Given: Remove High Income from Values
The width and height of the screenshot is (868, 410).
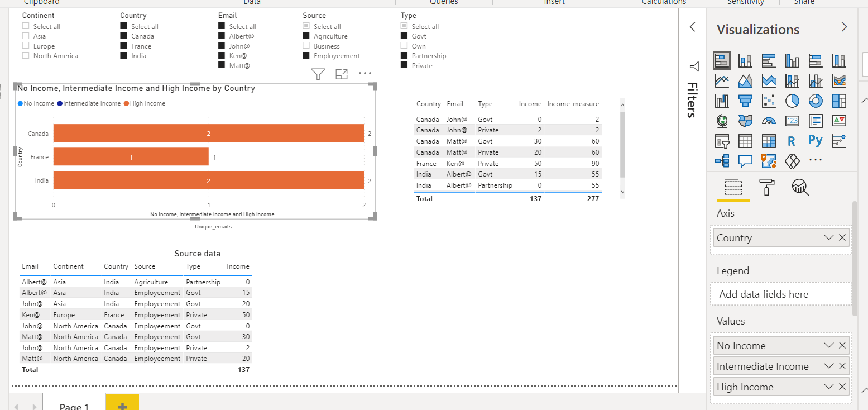Looking at the screenshot, I should [842, 387].
